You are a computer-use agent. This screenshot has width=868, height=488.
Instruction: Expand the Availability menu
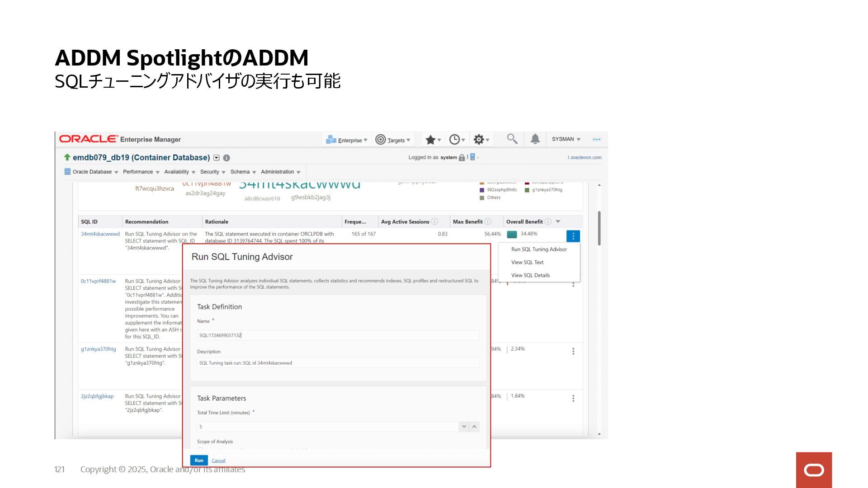(x=179, y=172)
